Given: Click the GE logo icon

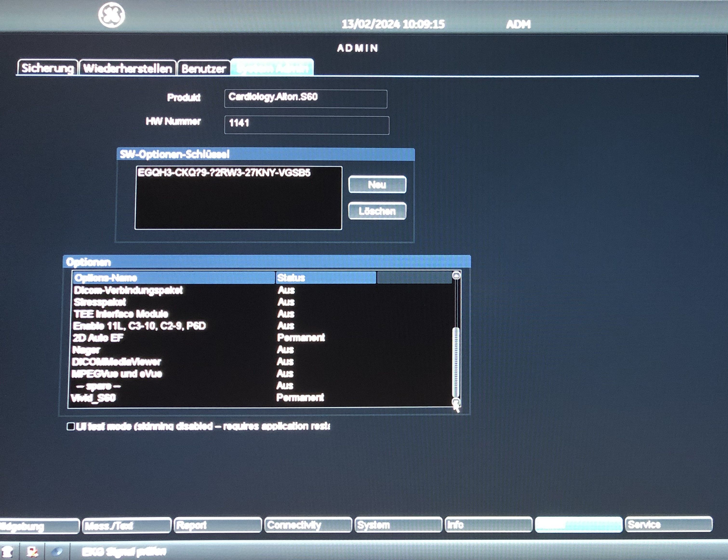Looking at the screenshot, I should pos(112,15).
